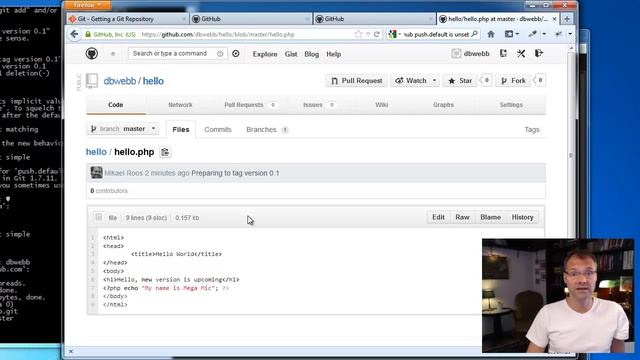
Task: Click the Watch button
Action: pyautogui.click(x=411, y=81)
